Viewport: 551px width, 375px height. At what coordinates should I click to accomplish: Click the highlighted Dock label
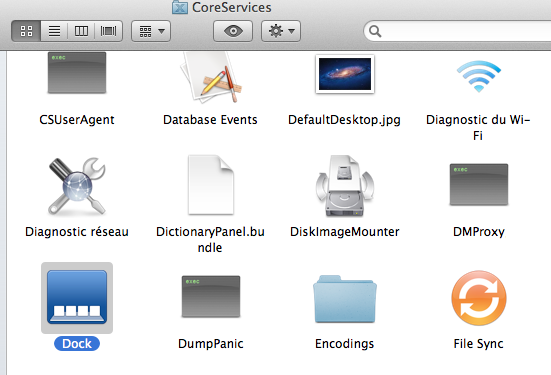click(77, 344)
